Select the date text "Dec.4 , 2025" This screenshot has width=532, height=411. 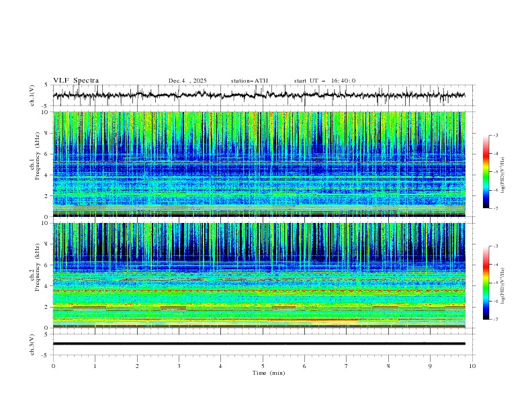(x=187, y=81)
